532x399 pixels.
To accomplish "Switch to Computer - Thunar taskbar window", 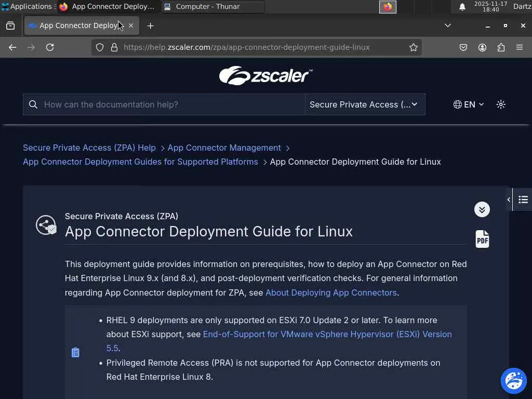I will pyautogui.click(x=213, y=6).
